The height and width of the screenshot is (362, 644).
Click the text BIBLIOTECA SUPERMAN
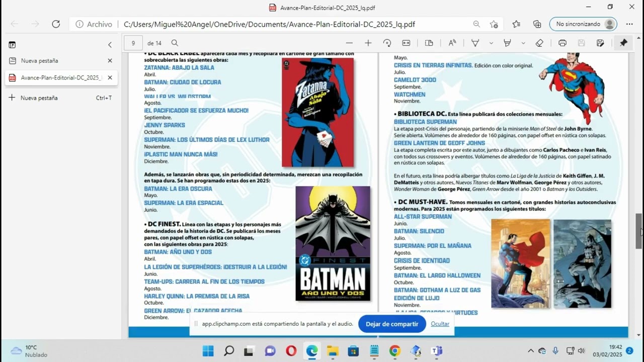click(425, 122)
